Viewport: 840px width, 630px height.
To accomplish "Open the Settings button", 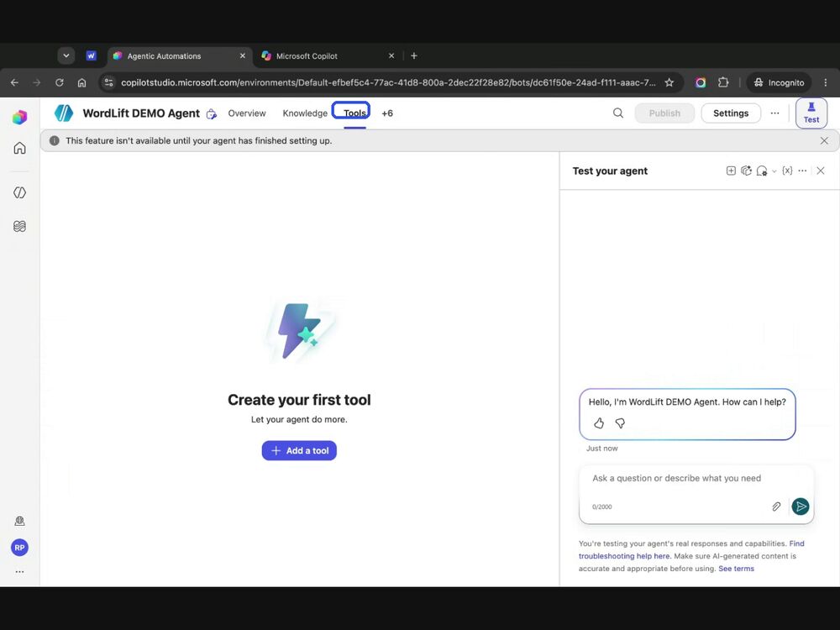I will coord(731,113).
